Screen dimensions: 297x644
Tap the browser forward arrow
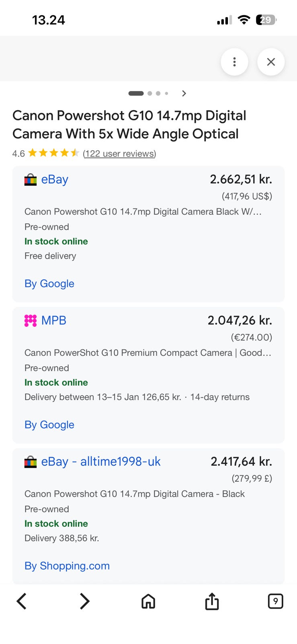pyautogui.click(x=84, y=601)
